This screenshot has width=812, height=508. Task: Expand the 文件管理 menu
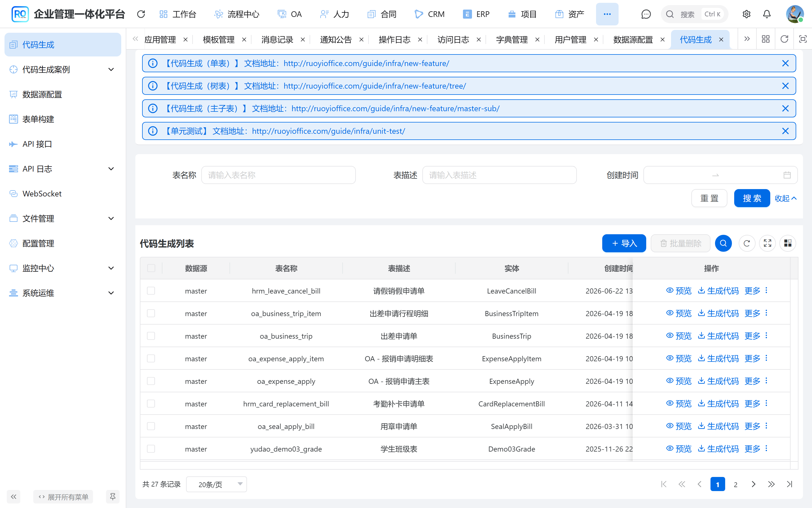pyautogui.click(x=63, y=218)
